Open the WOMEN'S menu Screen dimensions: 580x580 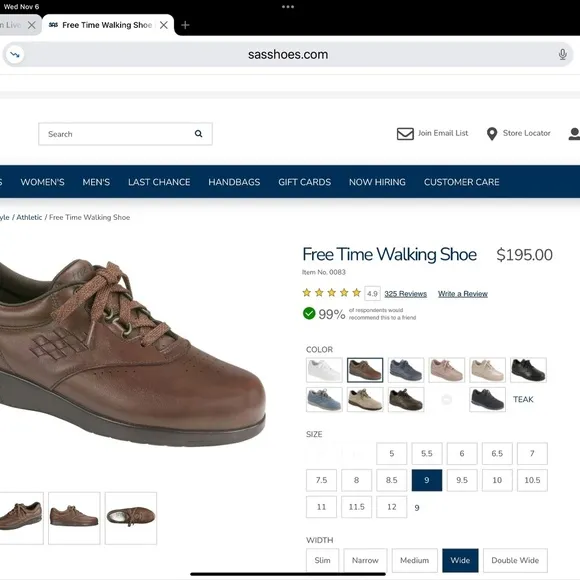[x=43, y=182]
